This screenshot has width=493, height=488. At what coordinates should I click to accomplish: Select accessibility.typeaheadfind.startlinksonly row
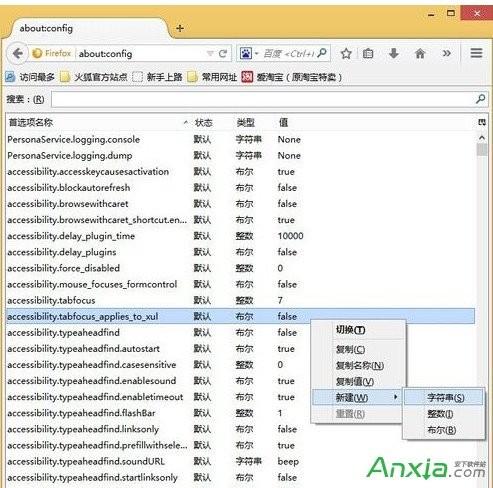coord(240,477)
